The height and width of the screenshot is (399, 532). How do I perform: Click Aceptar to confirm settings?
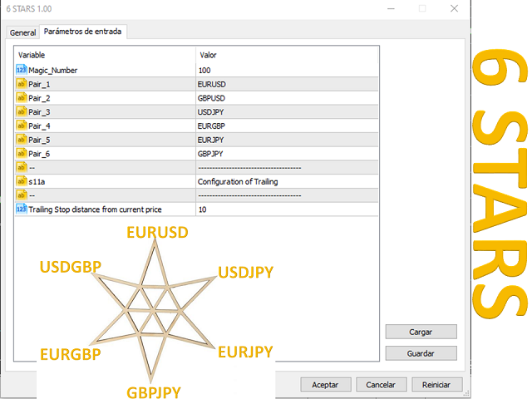coord(325,385)
